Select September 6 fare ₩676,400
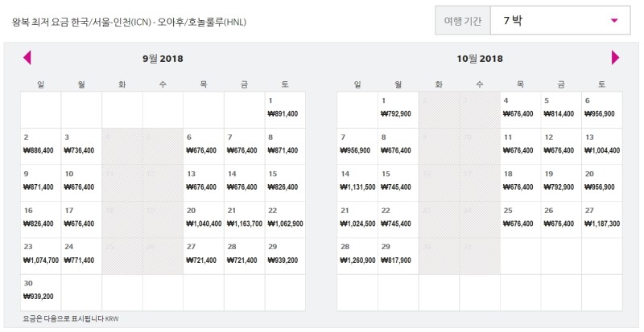 [x=204, y=146]
